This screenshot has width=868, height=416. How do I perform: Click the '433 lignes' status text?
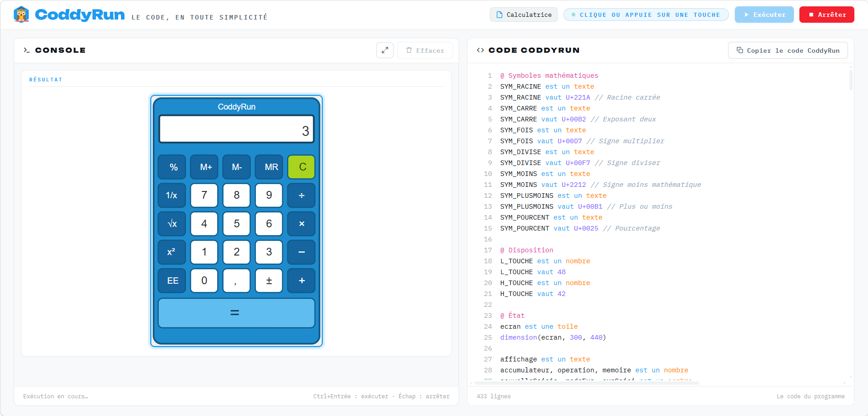click(x=494, y=396)
